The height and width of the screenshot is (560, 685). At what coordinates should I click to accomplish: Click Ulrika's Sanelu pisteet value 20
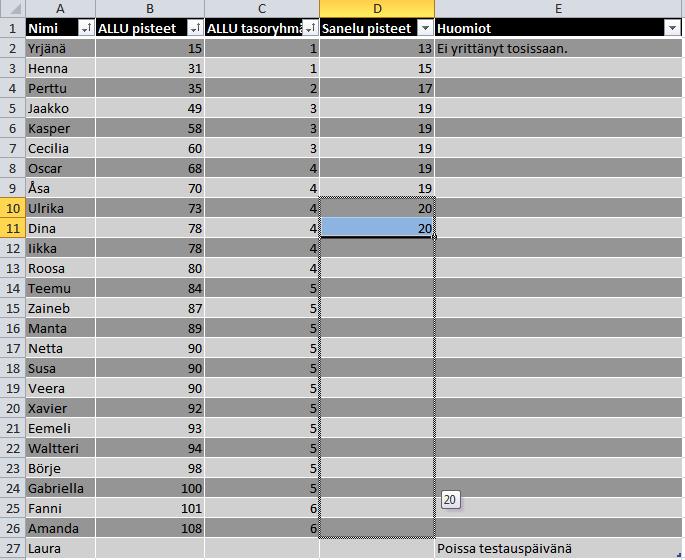point(377,208)
